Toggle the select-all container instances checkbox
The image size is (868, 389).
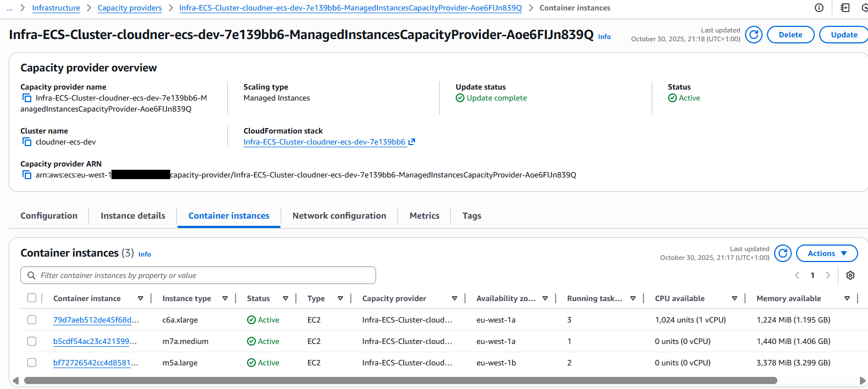[32, 298]
